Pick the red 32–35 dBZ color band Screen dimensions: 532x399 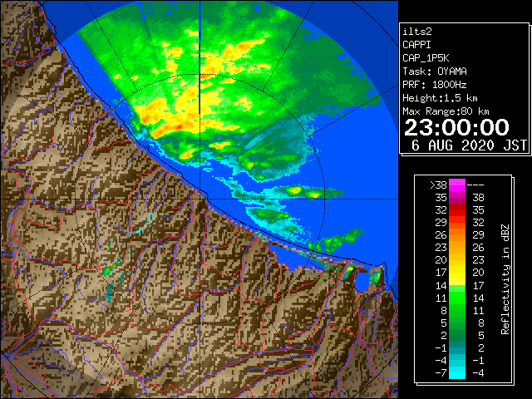457,210
